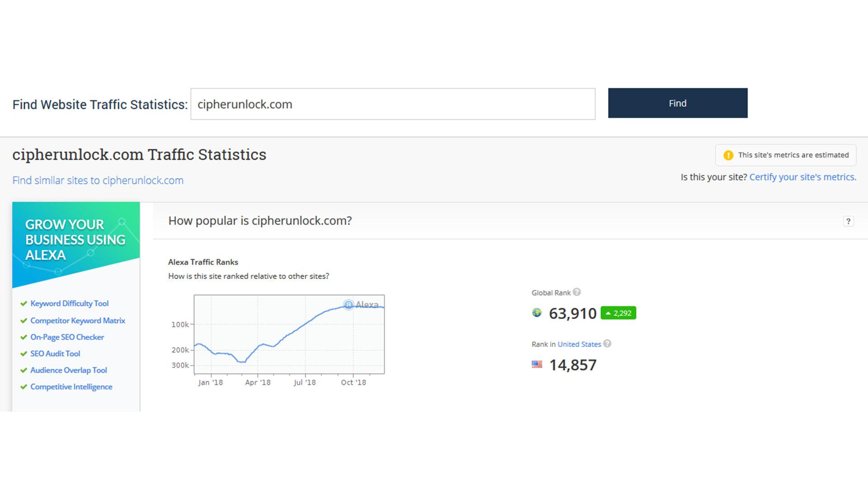Launch the Audience Overlap Tool
The image size is (868, 488).
[x=68, y=370]
